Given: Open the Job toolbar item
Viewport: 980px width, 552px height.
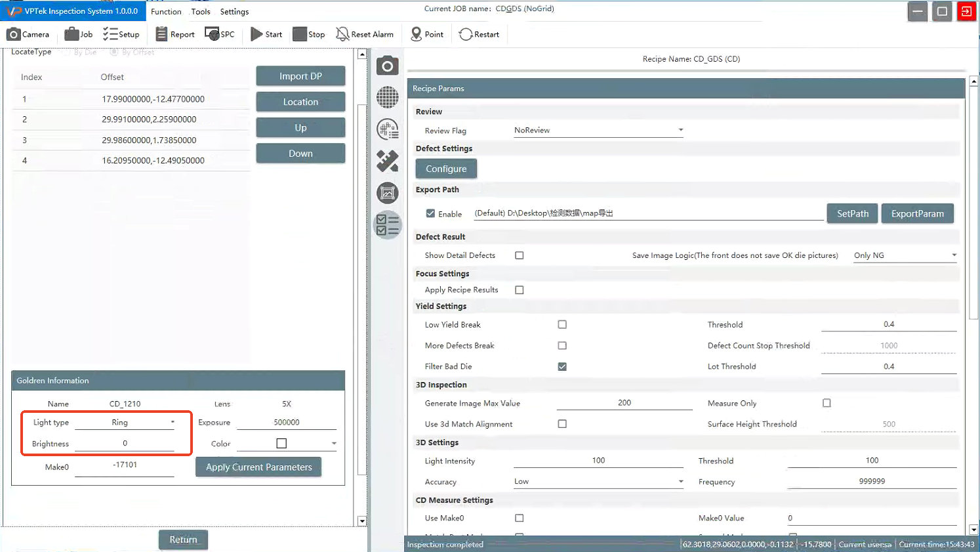Looking at the screenshot, I should (x=79, y=34).
